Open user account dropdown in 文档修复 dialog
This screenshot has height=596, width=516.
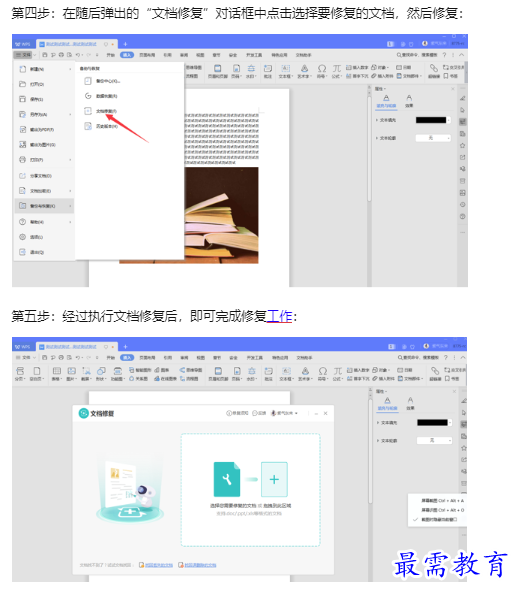click(284, 413)
